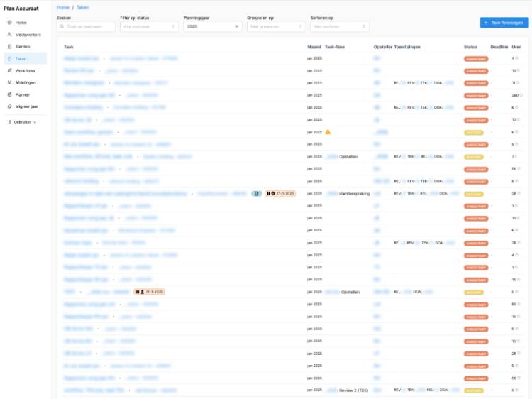Click the Migreer jaar icon
Screen dimensions: 532x399
tap(9, 106)
